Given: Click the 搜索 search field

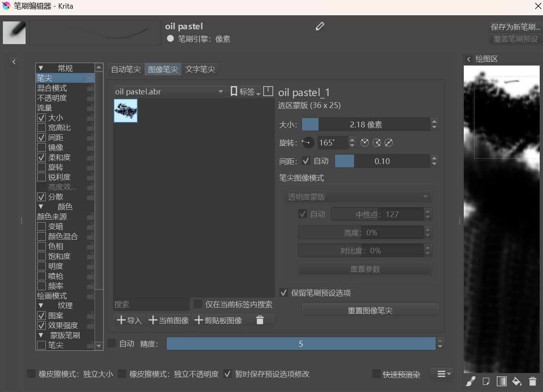Looking at the screenshot, I should tap(151, 305).
